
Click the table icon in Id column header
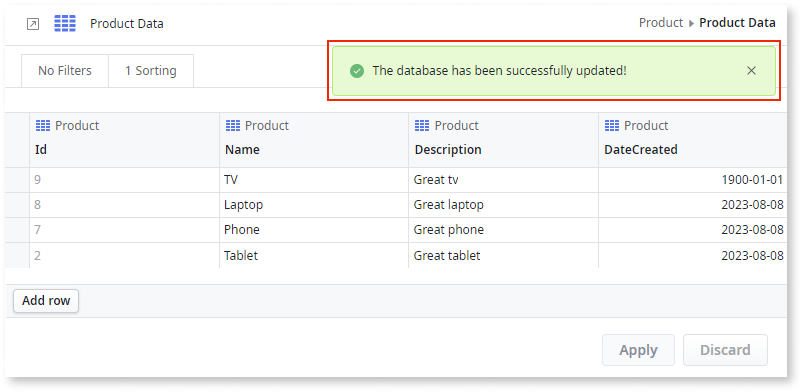(43, 125)
